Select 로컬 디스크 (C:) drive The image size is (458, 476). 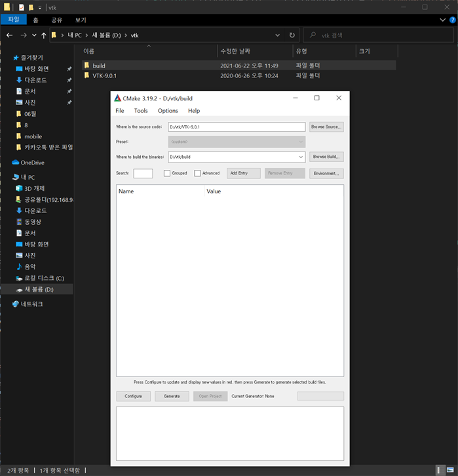(x=40, y=278)
